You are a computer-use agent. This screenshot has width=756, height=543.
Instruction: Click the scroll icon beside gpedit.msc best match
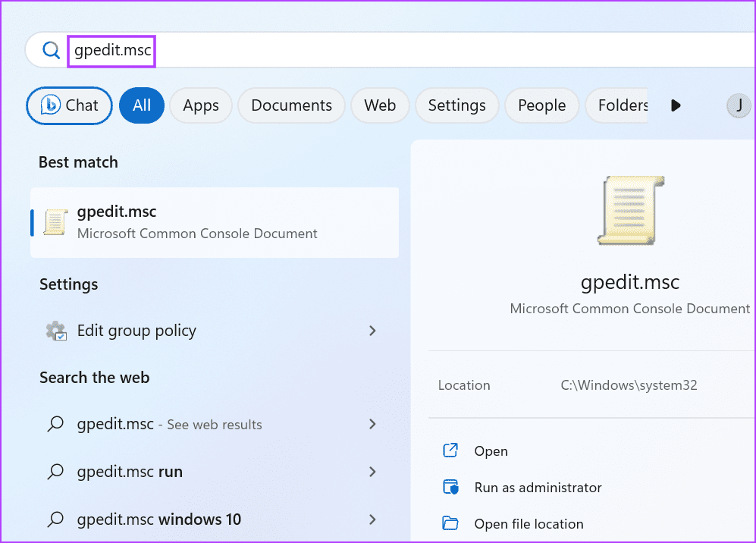pyautogui.click(x=55, y=223)
